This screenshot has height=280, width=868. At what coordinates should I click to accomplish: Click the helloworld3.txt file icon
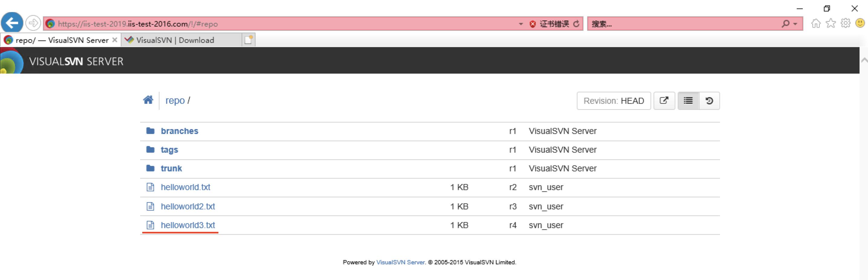[x=150, y=225]
